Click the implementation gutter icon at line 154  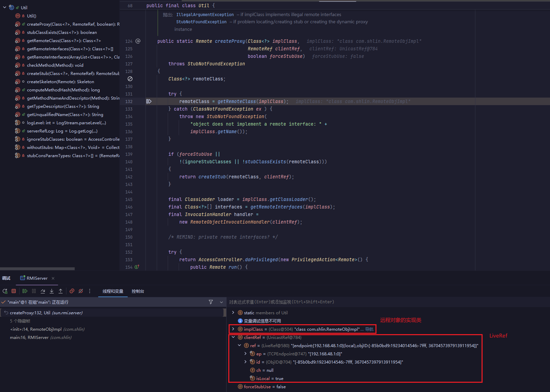(137, 267)
